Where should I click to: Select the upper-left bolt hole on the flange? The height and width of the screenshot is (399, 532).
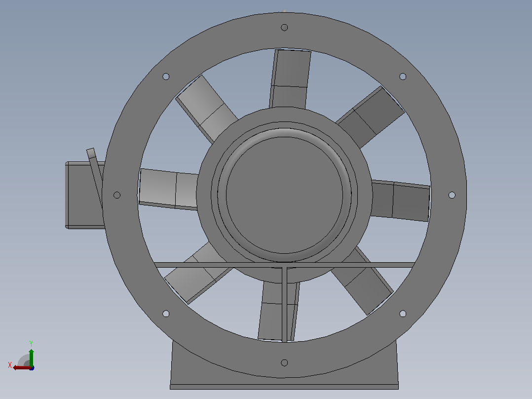166,77
